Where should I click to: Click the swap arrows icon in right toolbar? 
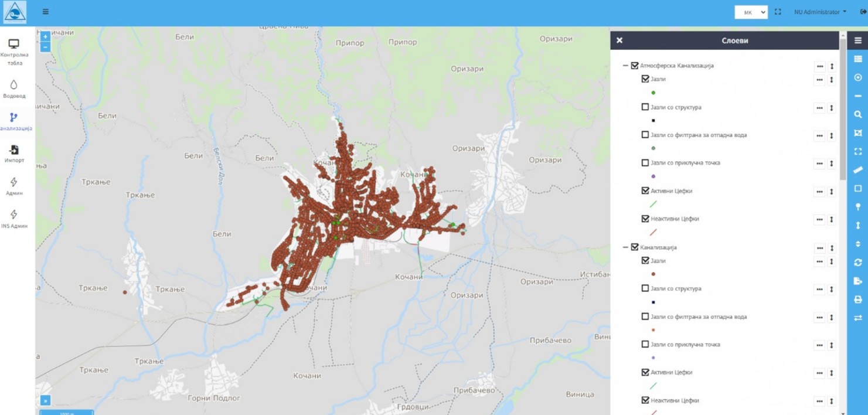tap(858, 318)
